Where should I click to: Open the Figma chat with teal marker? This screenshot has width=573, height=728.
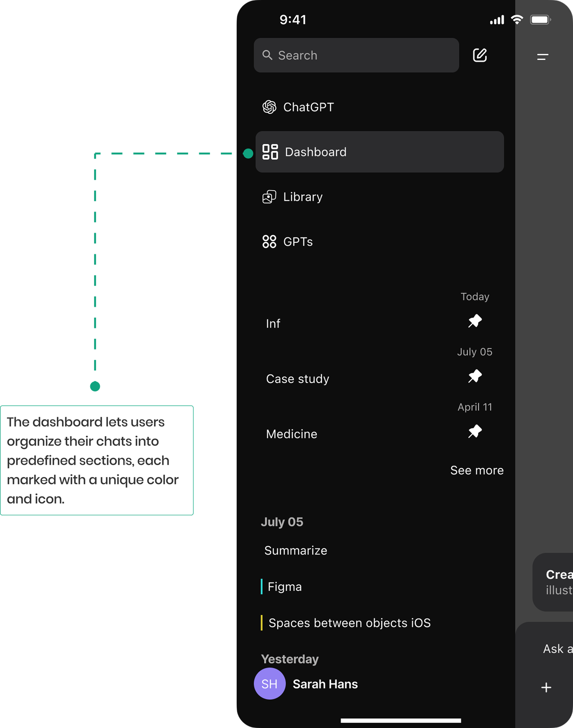(285, 587)
